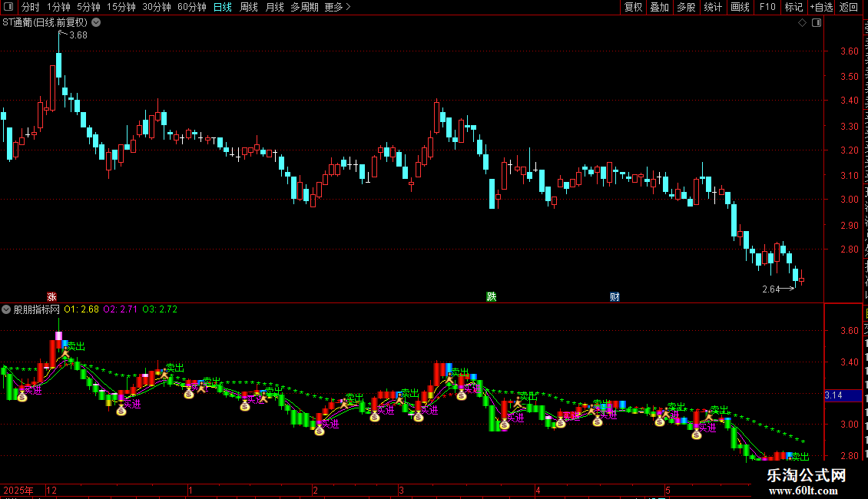The image size is (868, 499).
Task: Select the 1分钟 period
Action: click(58, 7)
